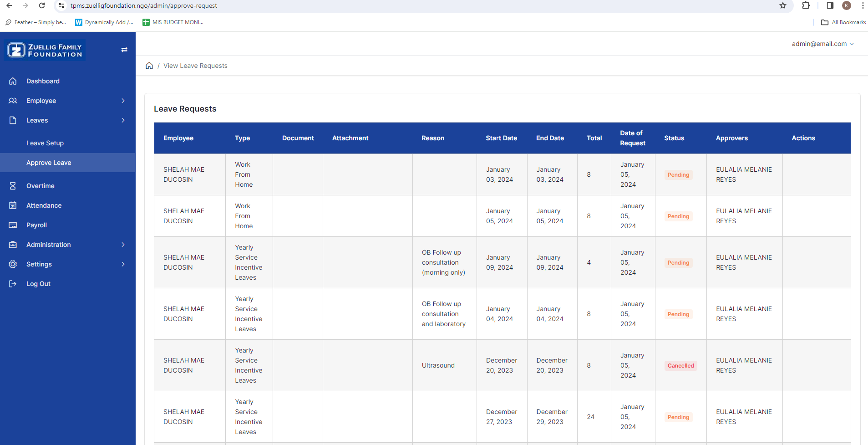Reload the page with refresh icon
This screenshot has width=868, height=445.
point(42,5)
